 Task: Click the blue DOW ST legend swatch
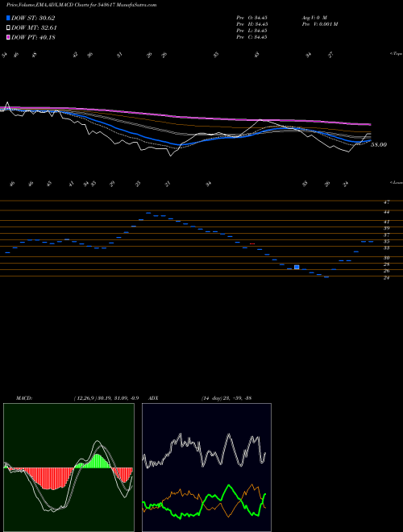pos(8,18)
